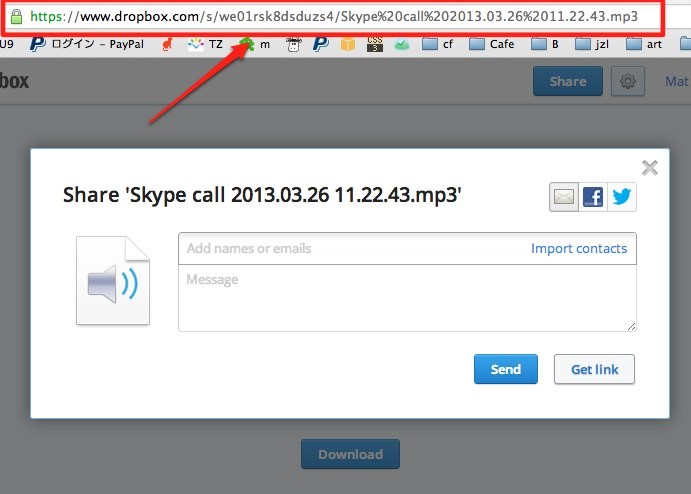Image resolution: width=691 pixels, height=494 pixels.
Task: Expand the 'B' bookmarks folder
Action: 545,44
